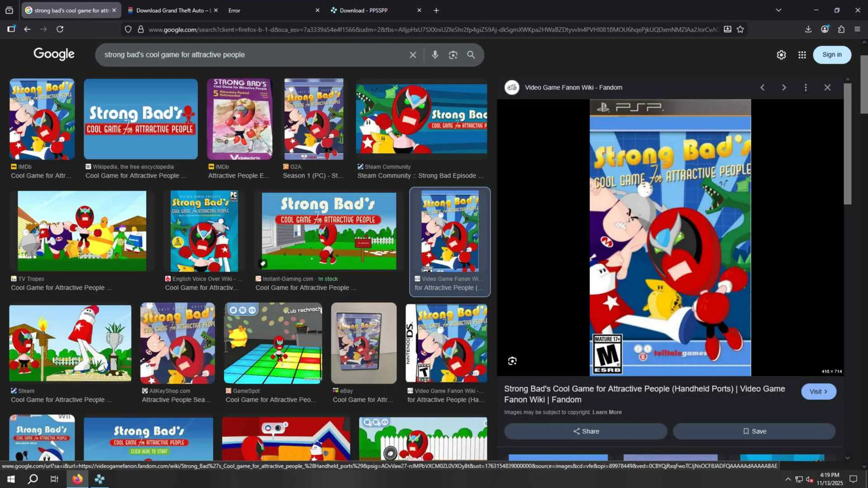Bookmark this page with star icon
This screenshot has height=488, width=868.
740,29
